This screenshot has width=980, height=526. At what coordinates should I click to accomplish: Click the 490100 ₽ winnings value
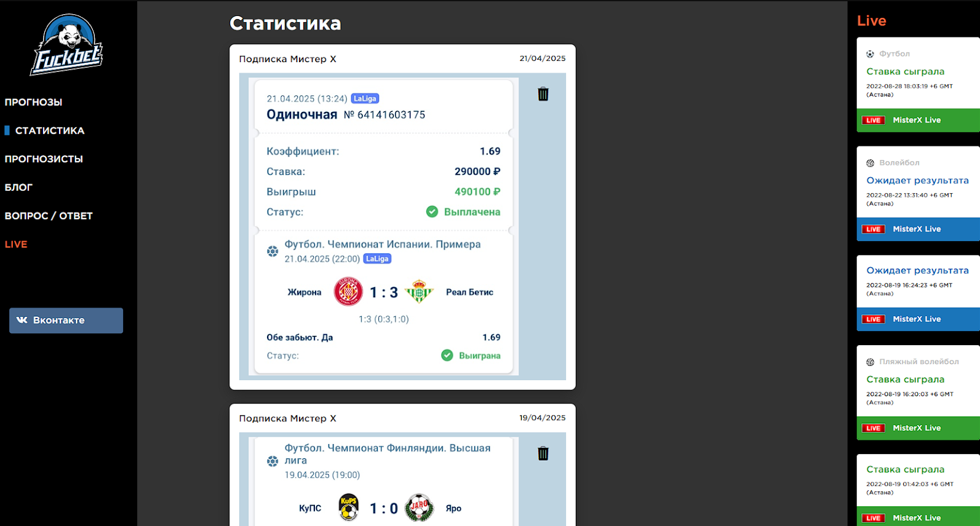click(477, 192)
